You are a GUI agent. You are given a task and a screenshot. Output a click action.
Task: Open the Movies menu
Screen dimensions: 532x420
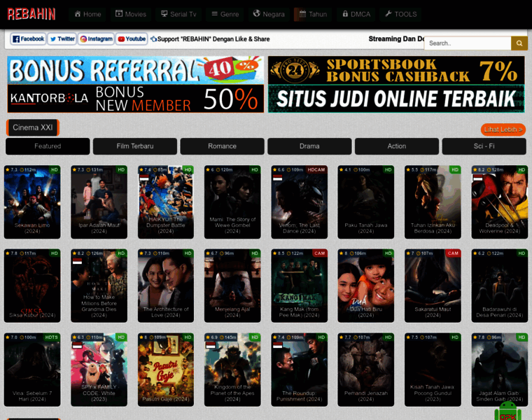tap(131, 14)
